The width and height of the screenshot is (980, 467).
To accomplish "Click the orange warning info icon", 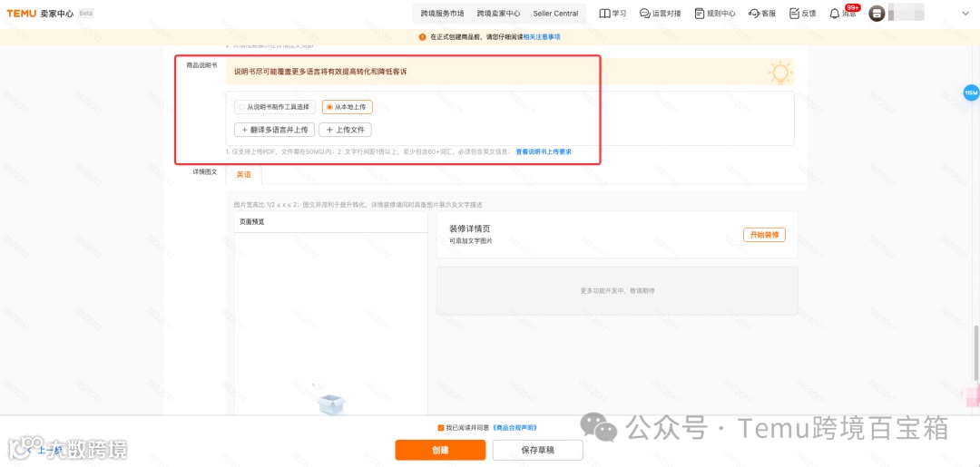I will (423, 37).
